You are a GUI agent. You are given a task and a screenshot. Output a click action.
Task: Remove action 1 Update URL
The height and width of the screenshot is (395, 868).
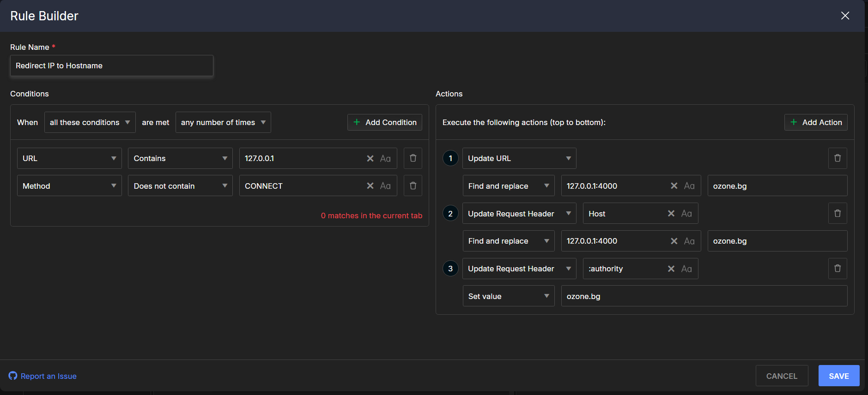coord(837,158)
